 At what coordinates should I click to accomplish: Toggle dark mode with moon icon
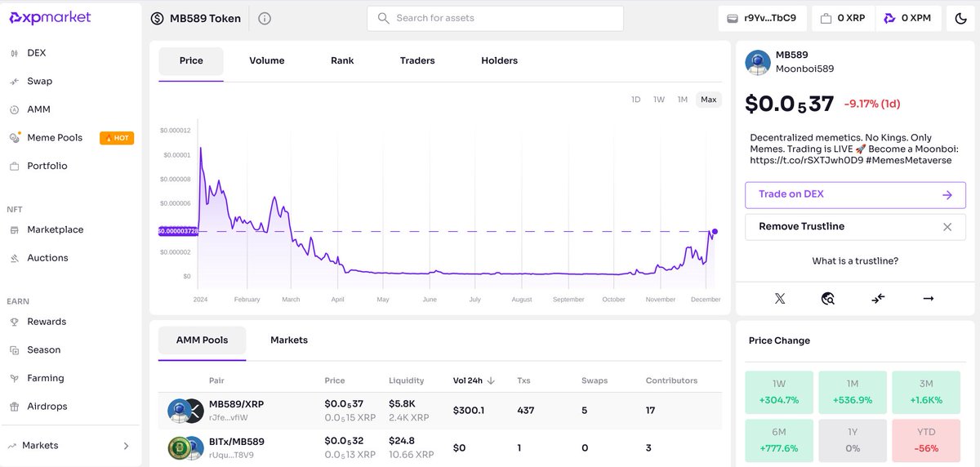coord(961,18)
